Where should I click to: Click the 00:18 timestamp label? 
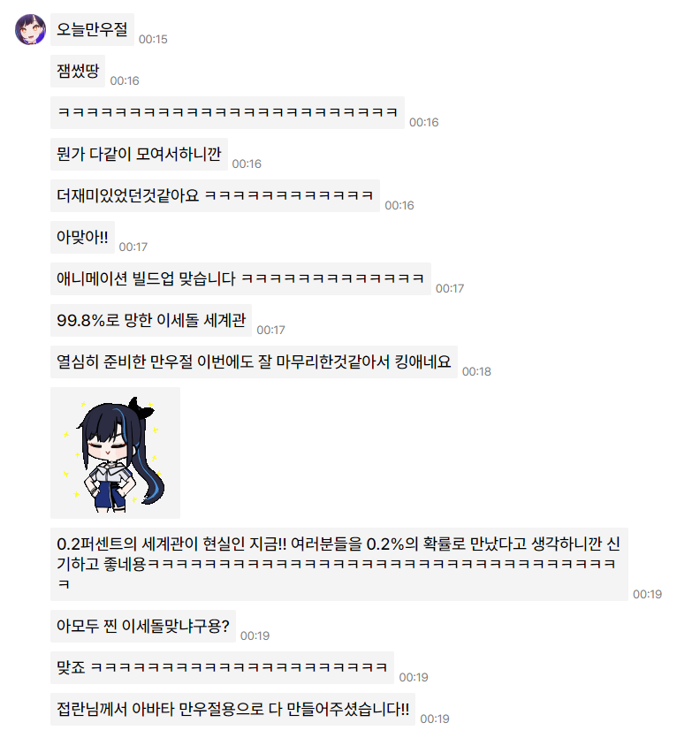pyautogui.click(x=476, y=371)
